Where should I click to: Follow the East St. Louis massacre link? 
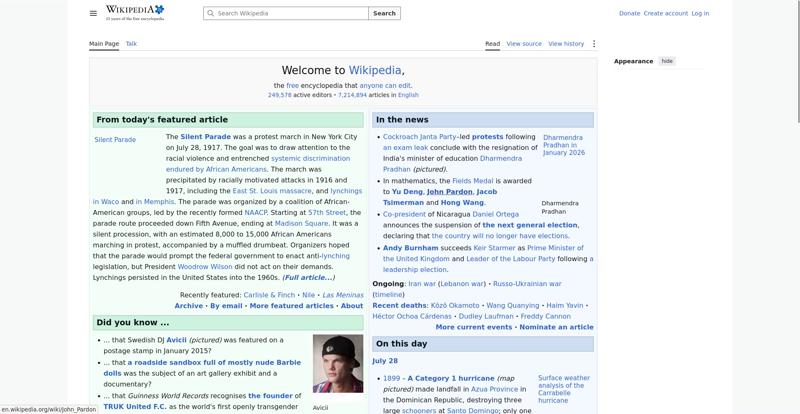point(272,191)
